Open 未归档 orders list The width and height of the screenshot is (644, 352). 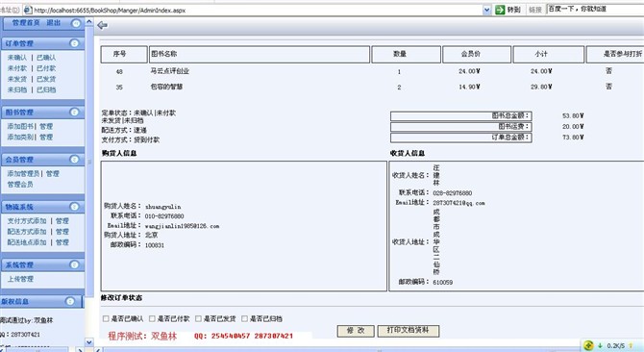click(x=17, y=89)
